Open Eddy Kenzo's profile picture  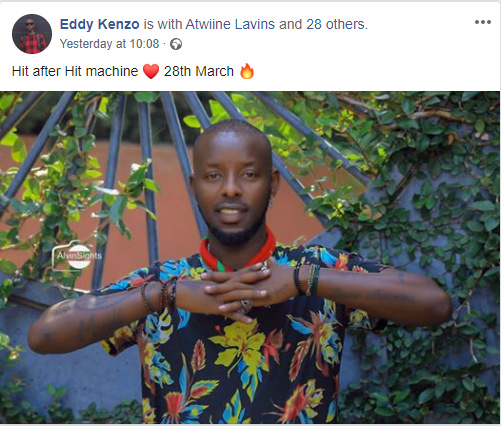pos(32,34)
